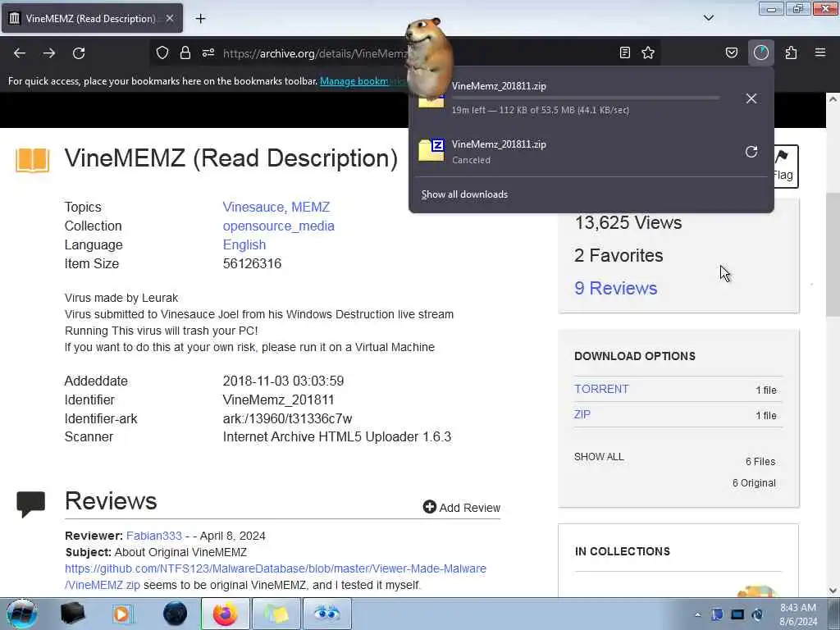Retry the canceled VineMemz_201811.zip download
Screen dimensions: 840x630
click(x=751, y=152)
